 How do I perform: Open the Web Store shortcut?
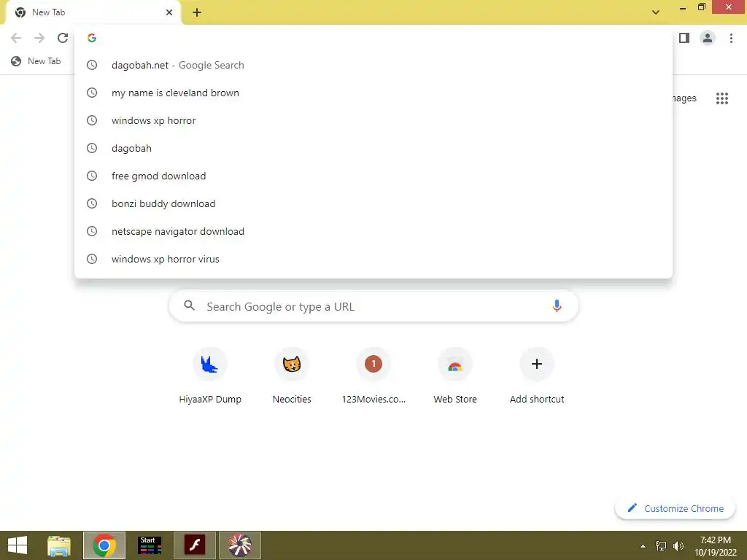pos(455,376)
